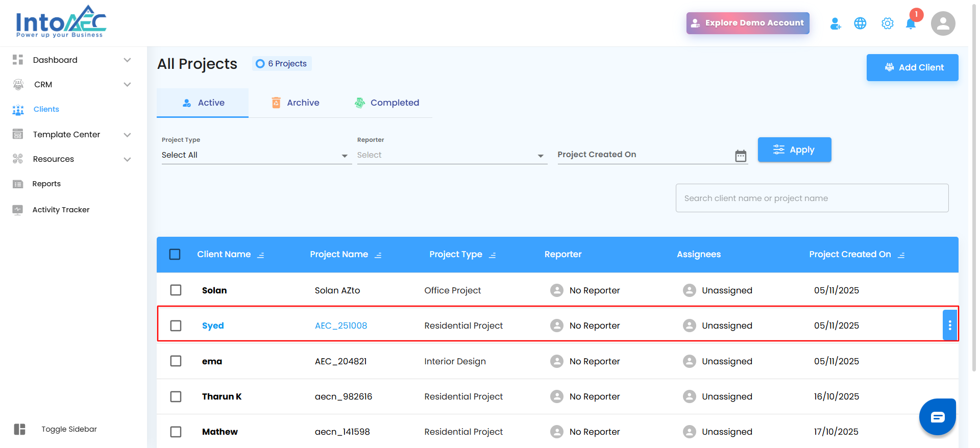
Task: Click the notification bell icon
Action: pyautogui.click(x=911, y=24)
